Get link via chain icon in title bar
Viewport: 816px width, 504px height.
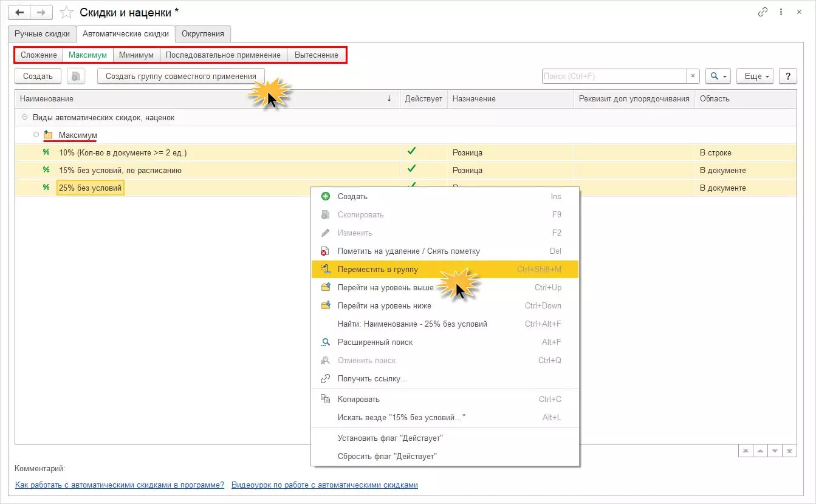[x=763, y=12]
